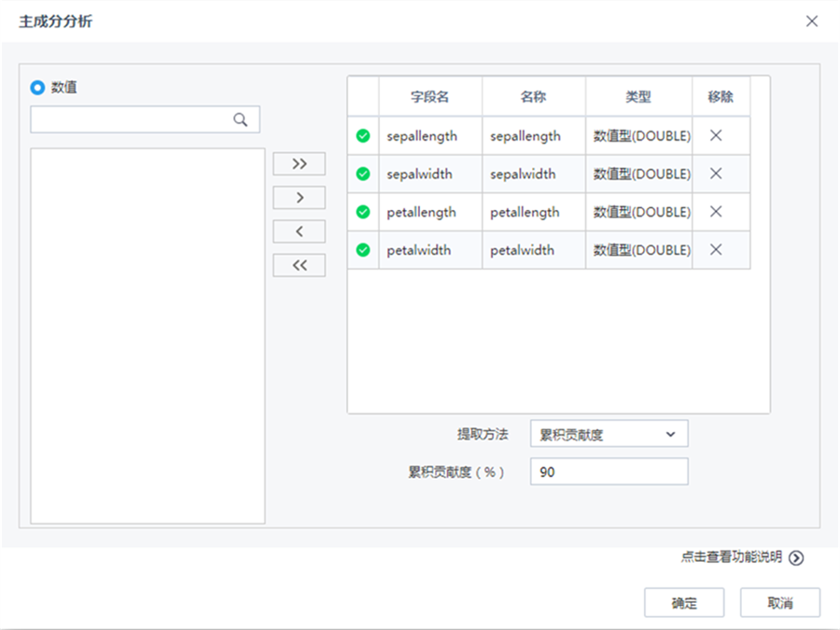The image size is (840, 630).
Task: Click the green check toggle beside petallength
Action: click(362, 212)
